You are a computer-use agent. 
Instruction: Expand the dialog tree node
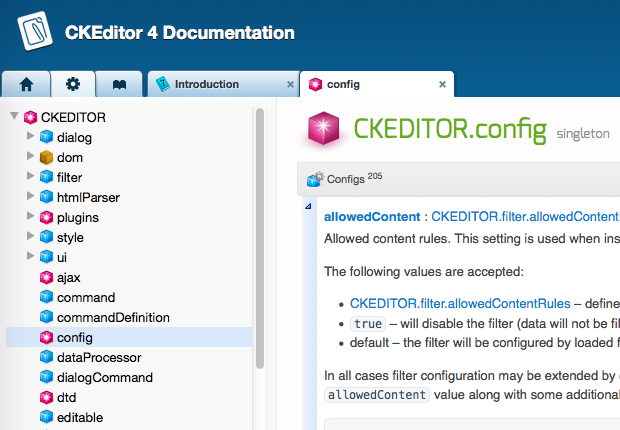click(30, 136)
